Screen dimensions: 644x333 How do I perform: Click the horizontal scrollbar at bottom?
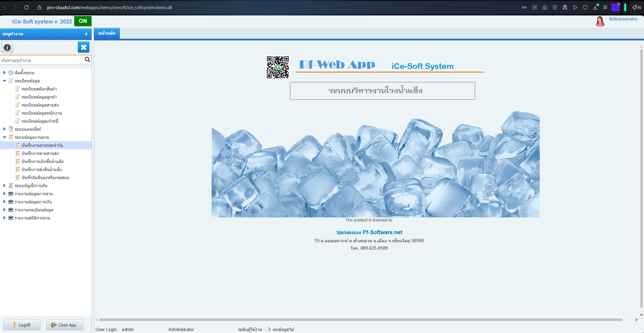click(360, 320)
